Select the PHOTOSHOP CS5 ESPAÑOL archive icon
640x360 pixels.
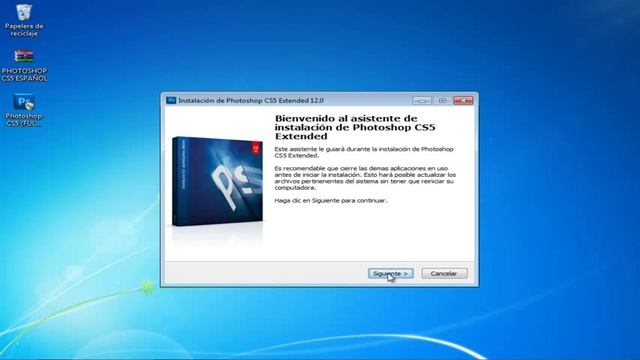pyautogui.click(x=24, y=65)
